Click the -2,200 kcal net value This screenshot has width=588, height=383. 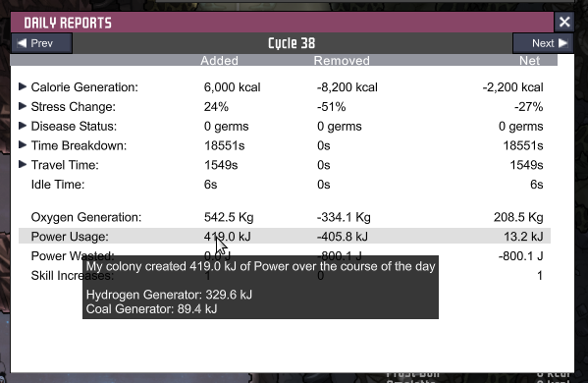click(x=512, y=87)
